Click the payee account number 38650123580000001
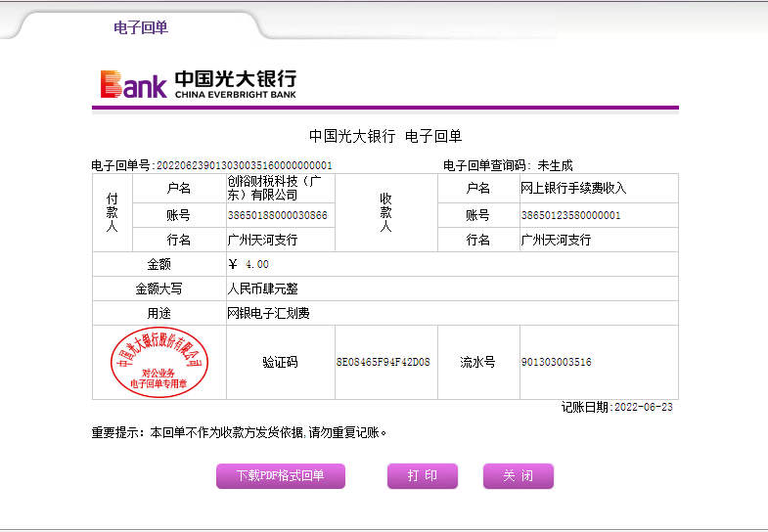 coord(570,215)
